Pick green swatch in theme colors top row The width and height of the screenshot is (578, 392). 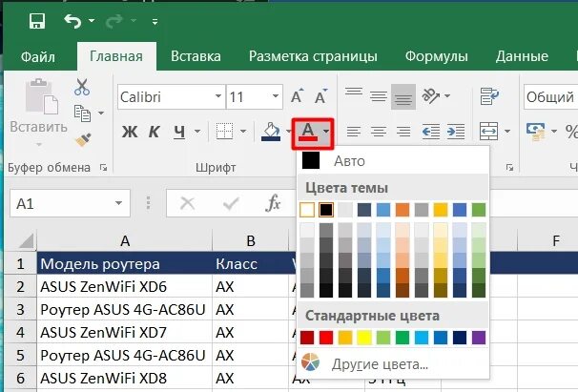click(x=479, y=210)
